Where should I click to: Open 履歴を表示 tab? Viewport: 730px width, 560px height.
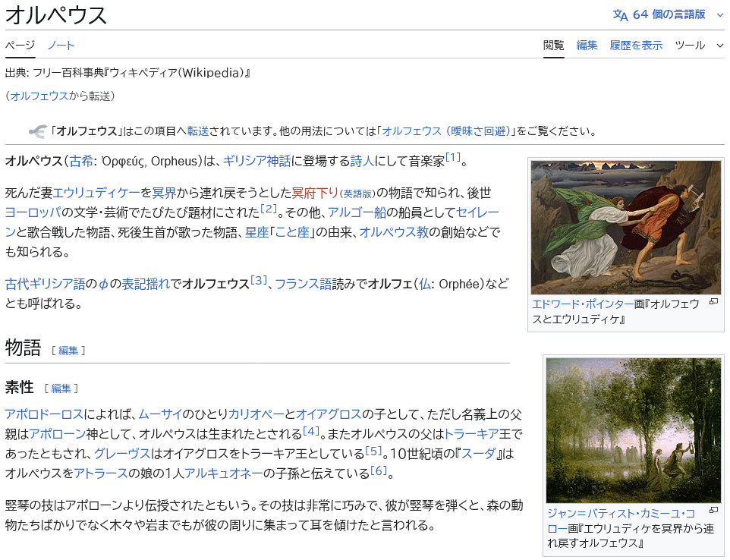click(x=636, y=46)
